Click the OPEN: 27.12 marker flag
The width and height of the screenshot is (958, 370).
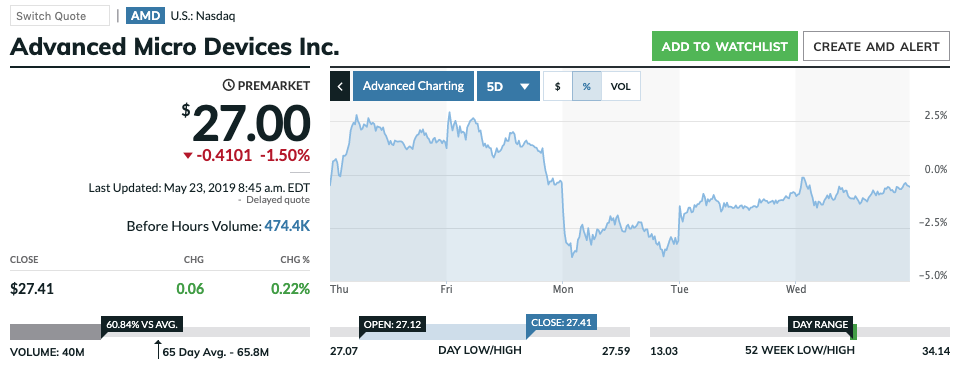point(391,324)
